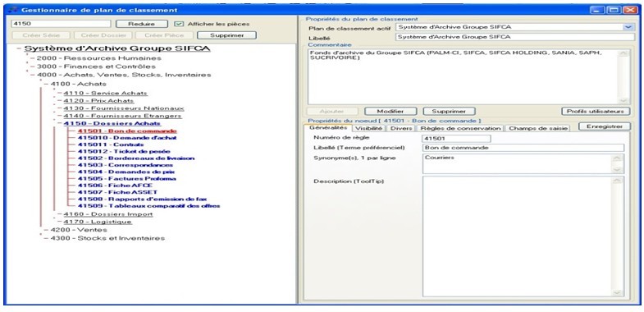
Task: Select 41509 - Tableaux comparatif des offres
Action: [x=148, y=206]
